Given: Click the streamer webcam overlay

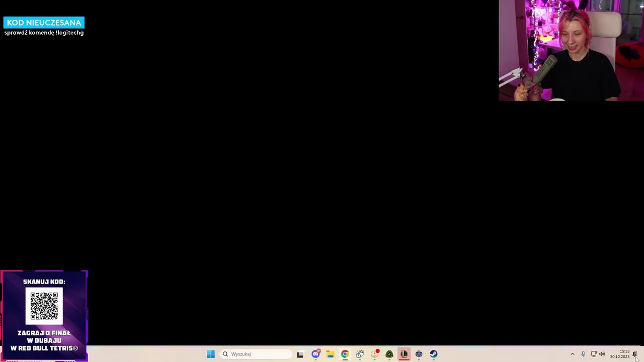Looking at the screenshot, I should [x=571, y=50].
